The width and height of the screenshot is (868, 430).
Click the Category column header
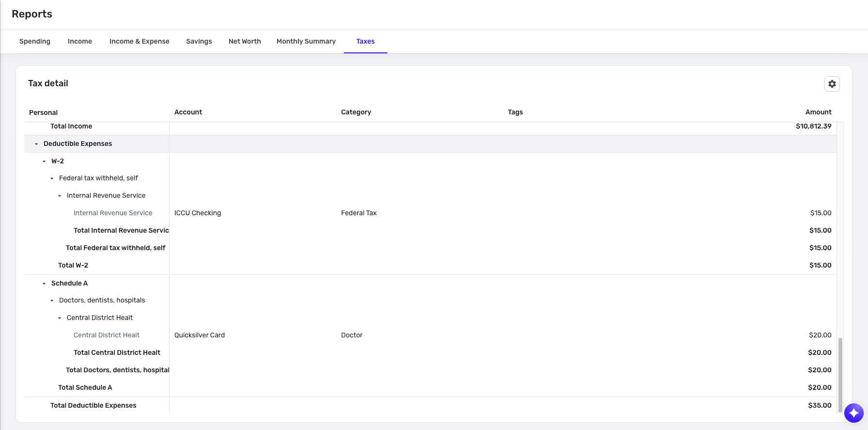coord(356,112)
